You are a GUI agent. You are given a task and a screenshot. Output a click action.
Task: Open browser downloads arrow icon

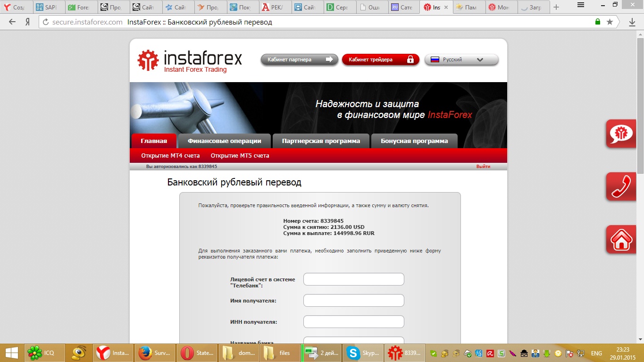pyautogui.click(x=632, y=22)
